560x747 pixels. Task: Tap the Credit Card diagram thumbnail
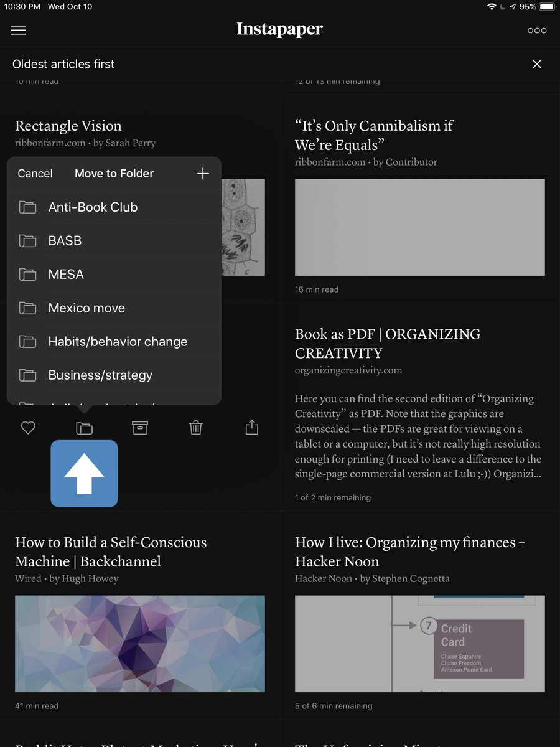click(x=420, y=644)
